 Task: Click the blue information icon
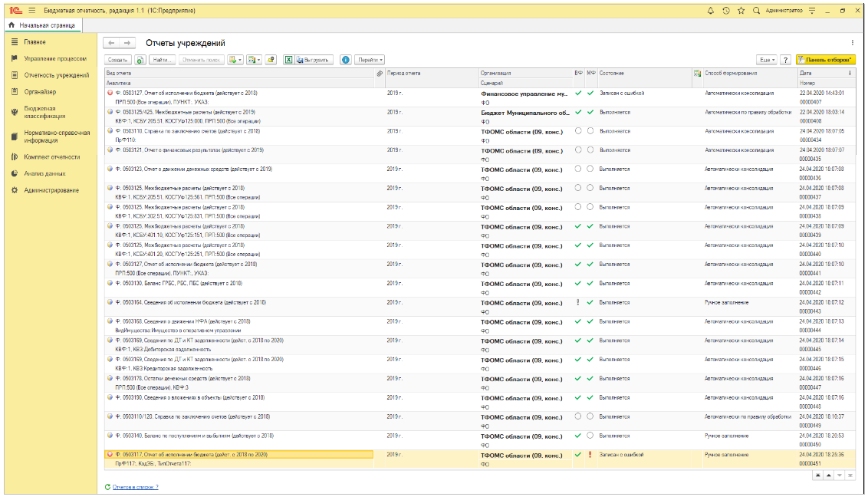pyautogui.click(x=345, y=60)
